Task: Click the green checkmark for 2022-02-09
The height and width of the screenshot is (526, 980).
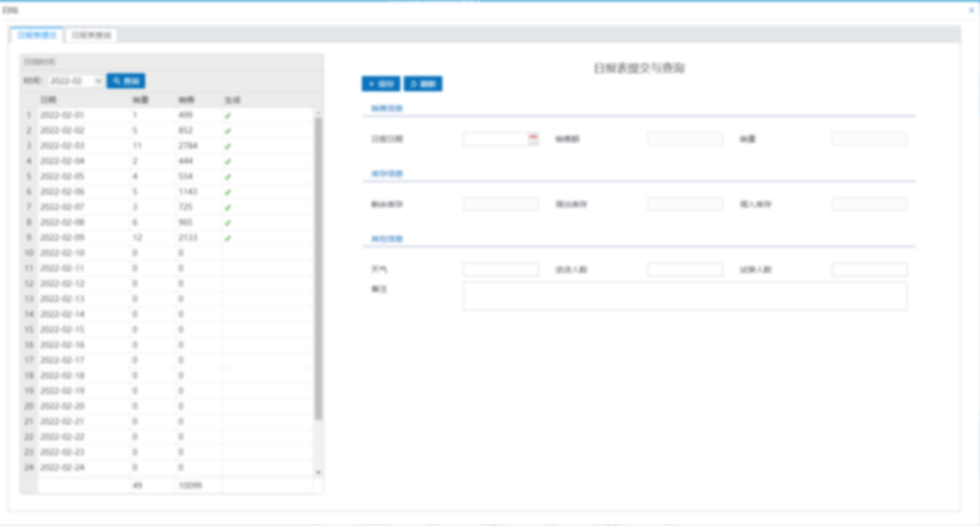Action: (x=227, y=238)
